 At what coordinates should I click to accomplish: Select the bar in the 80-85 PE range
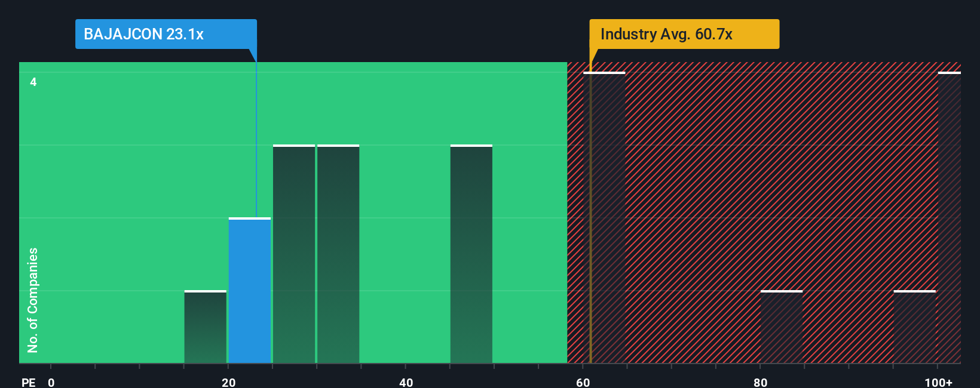pos(782,327)
